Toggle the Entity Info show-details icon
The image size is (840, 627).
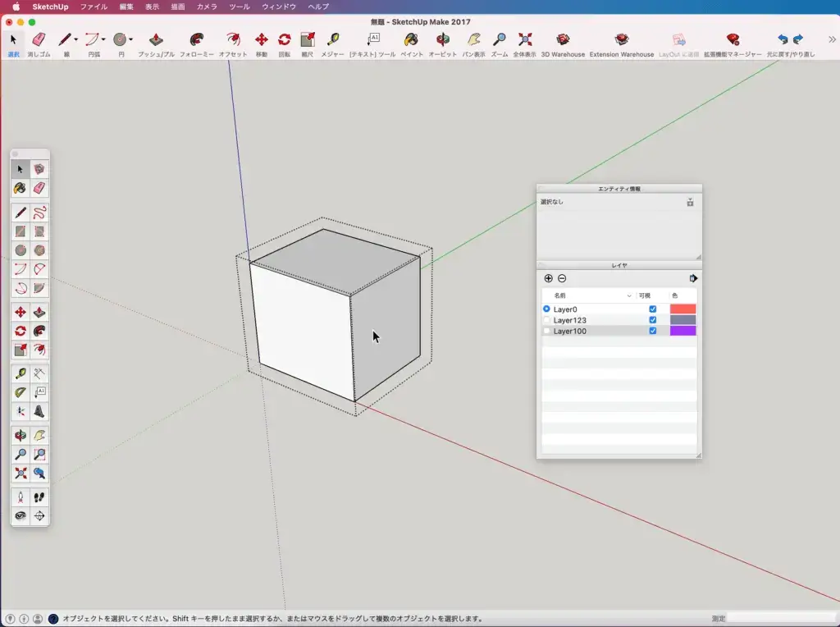pyautogui.click(x=690, y=202)
